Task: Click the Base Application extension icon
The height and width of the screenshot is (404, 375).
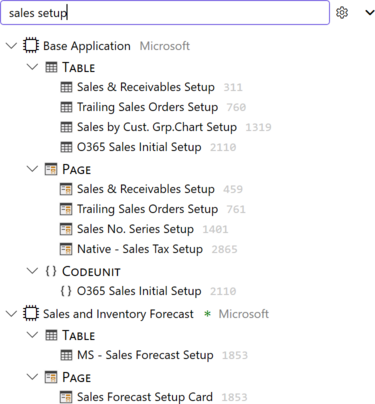Action: (x=31, y=45)
